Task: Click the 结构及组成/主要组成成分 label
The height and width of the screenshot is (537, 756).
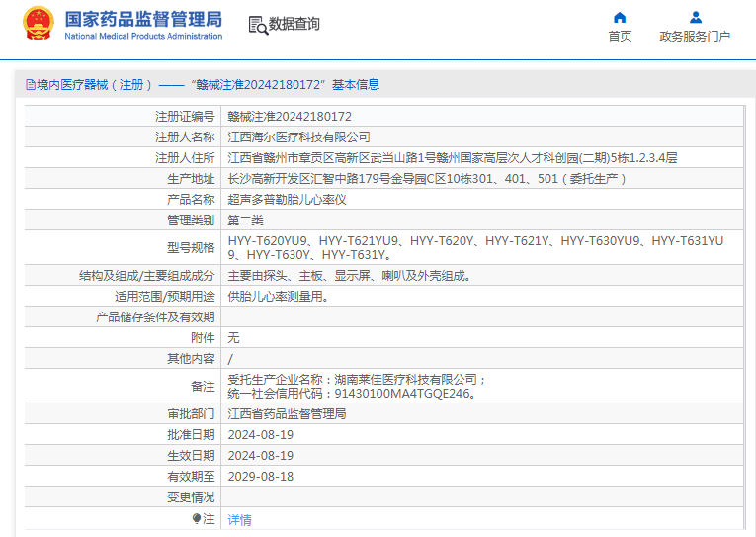Action: [146, 276]
